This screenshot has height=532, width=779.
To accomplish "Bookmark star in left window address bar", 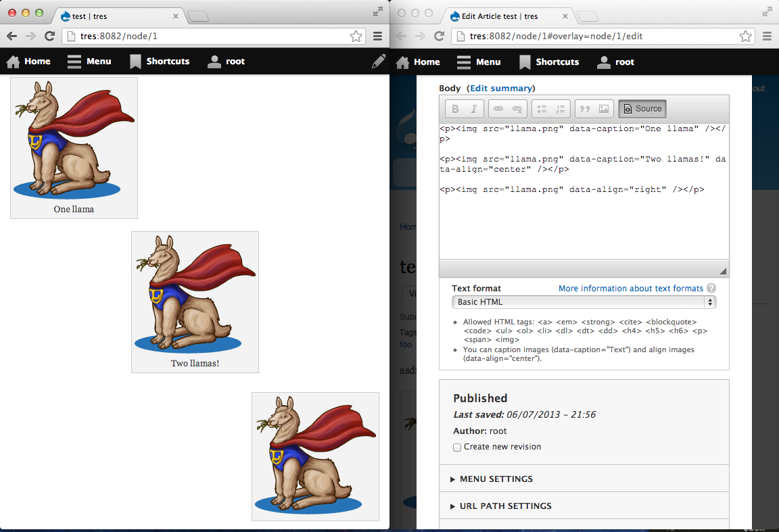I will point(356,36).
